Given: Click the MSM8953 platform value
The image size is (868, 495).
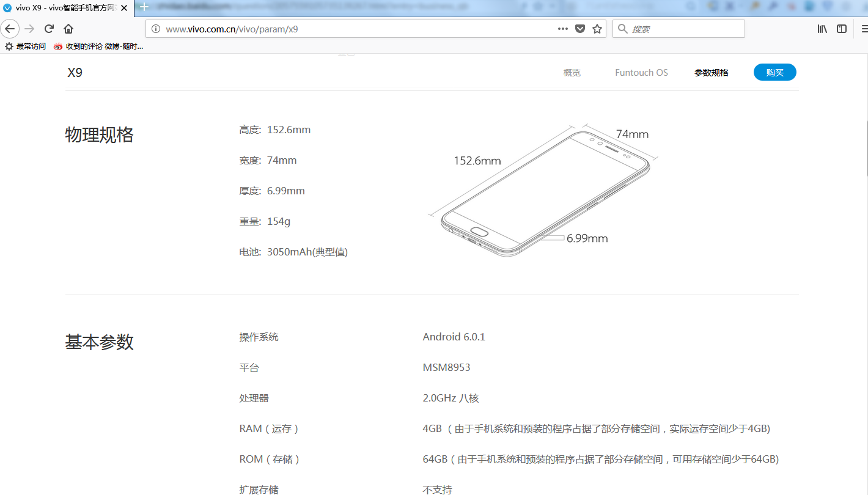Looking at the screenshot, I should click(x=446, y=367).
